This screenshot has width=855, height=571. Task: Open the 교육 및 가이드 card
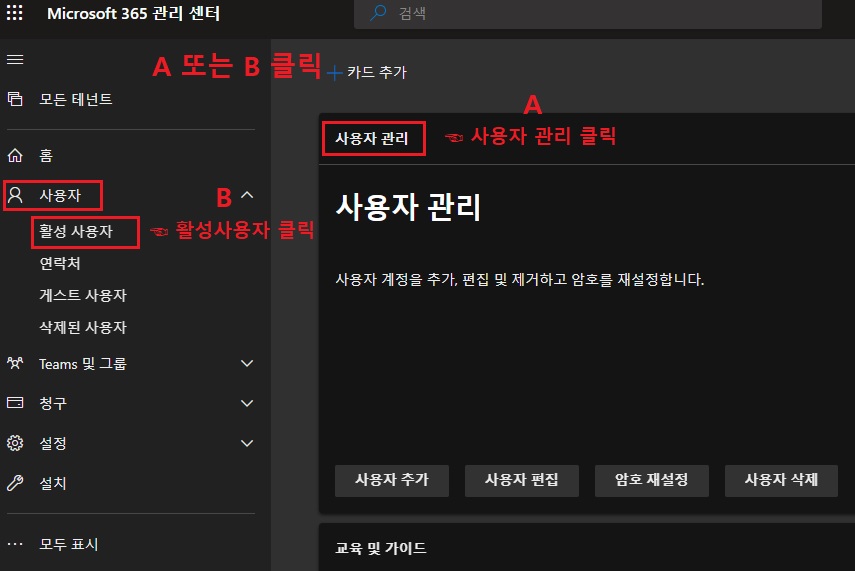(381, 548)
